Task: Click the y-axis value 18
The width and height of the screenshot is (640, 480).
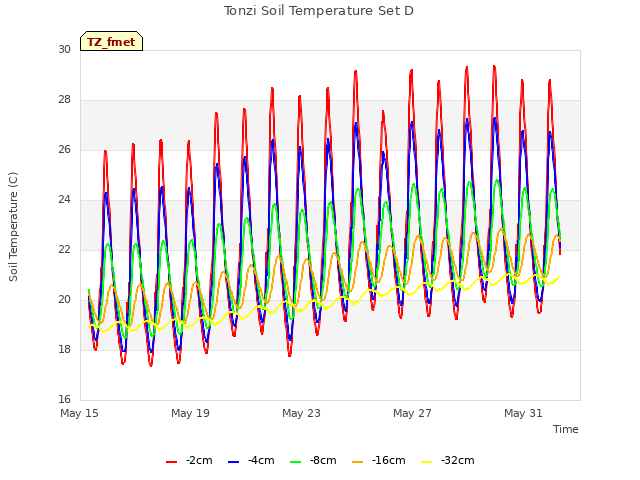Action: (x=64, y=349)
